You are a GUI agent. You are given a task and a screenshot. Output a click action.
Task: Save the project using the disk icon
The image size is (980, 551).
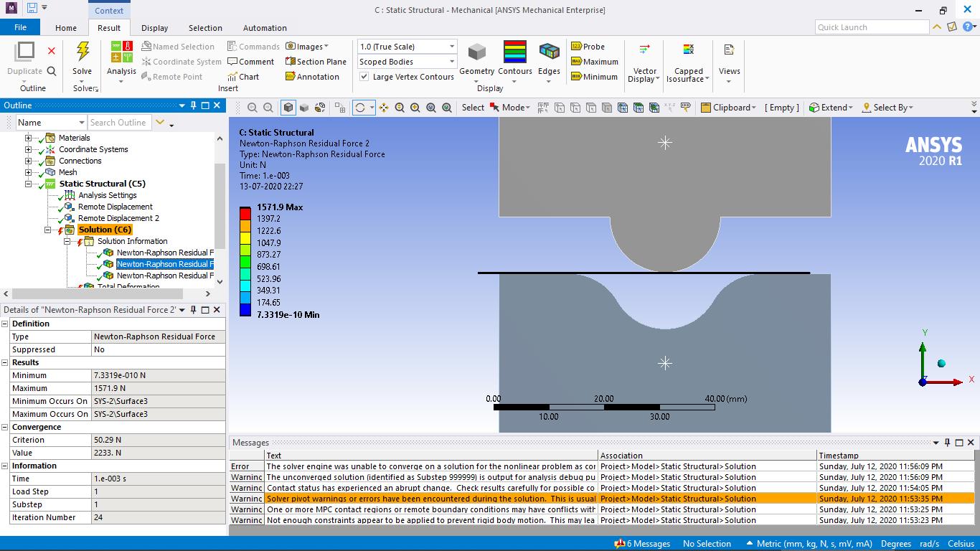point(32,9)
